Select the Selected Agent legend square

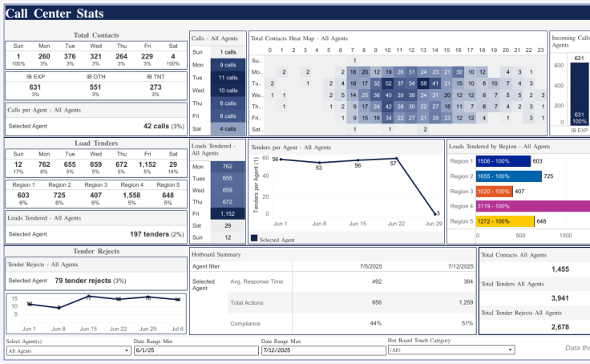pyautogui.click(x=254, y=238)
